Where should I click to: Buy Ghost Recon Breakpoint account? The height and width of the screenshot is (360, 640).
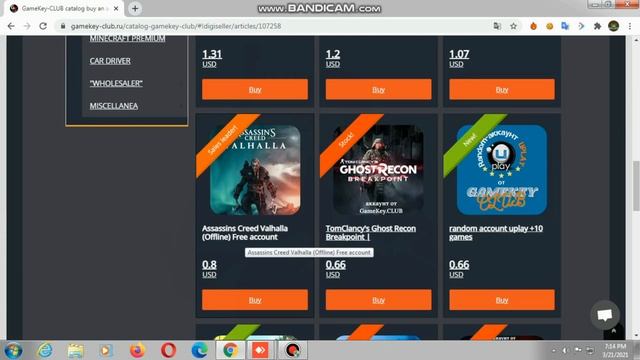coord(378,300)
